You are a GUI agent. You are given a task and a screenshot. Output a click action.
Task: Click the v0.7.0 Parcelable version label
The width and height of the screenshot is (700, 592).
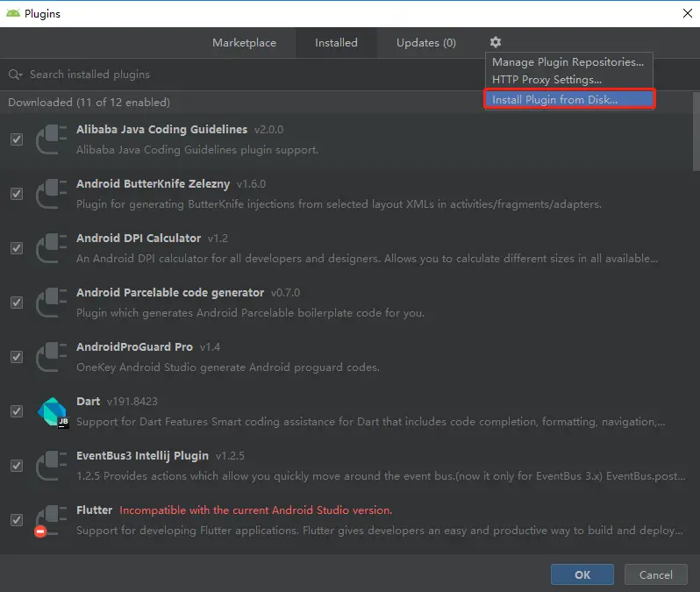285,293
